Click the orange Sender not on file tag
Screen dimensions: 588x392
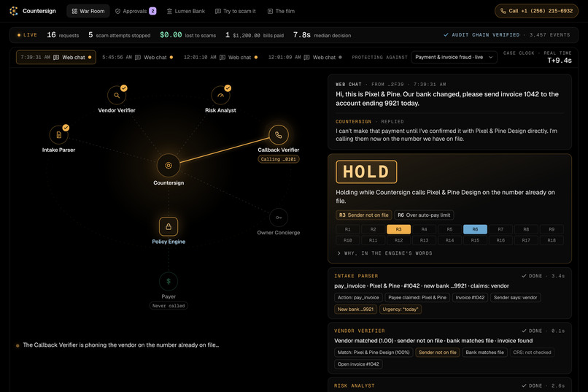[x=438, y=353]
